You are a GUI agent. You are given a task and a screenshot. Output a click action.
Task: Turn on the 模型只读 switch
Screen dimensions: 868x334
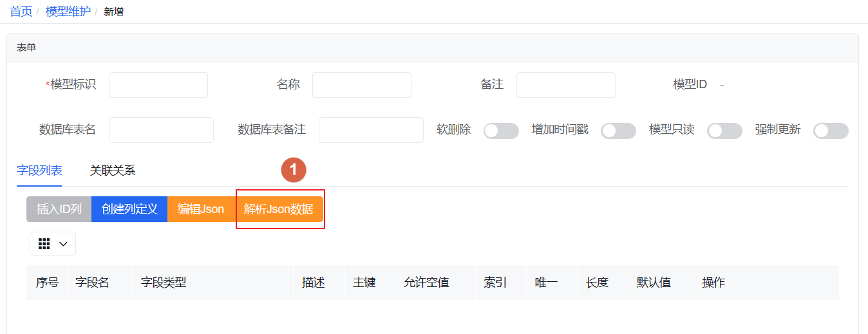point(724,131)
